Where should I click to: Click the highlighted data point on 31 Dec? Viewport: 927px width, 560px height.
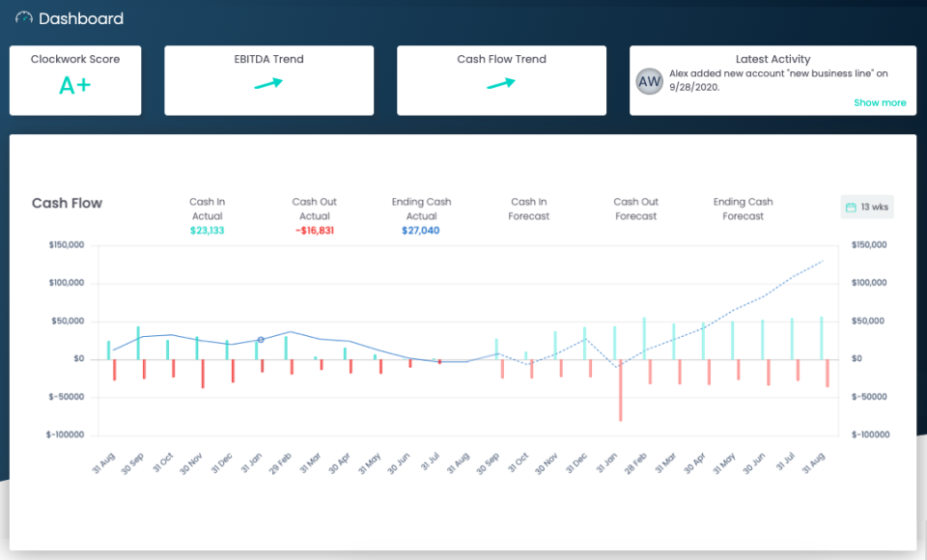tap(260, 340)
